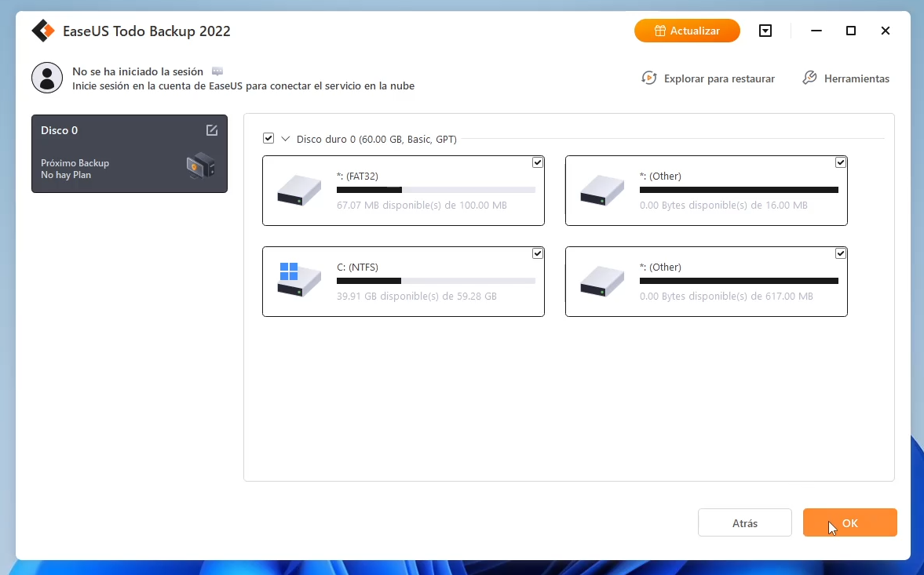
Task: Click the C: NTFS Windows drive icon
Action: click(299, 280)
